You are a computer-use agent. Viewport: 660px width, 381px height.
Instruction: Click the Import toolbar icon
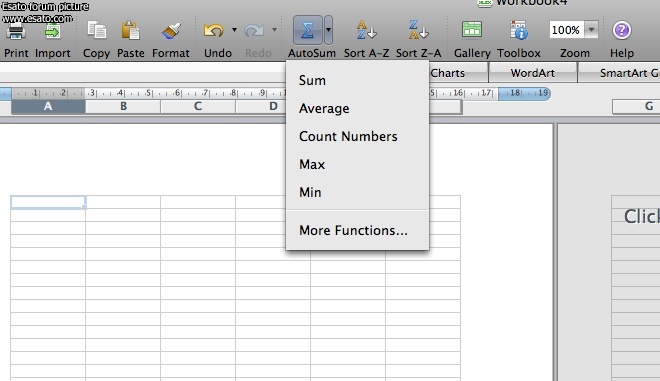[53, 31]
